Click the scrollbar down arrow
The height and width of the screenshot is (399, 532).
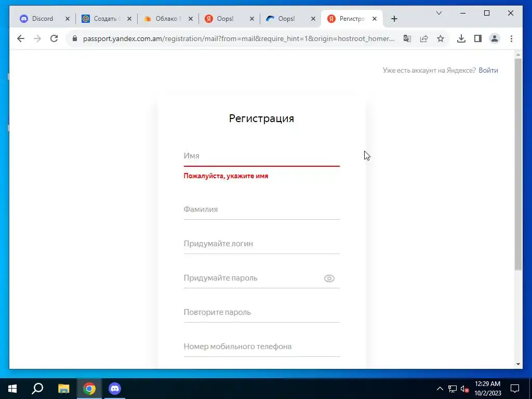click(518, 364)
